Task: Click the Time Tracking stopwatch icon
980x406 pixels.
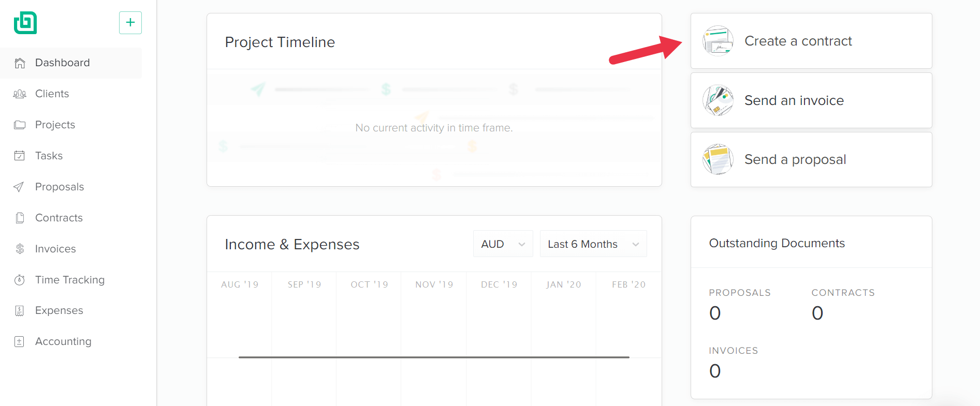Action: [20, 280]
